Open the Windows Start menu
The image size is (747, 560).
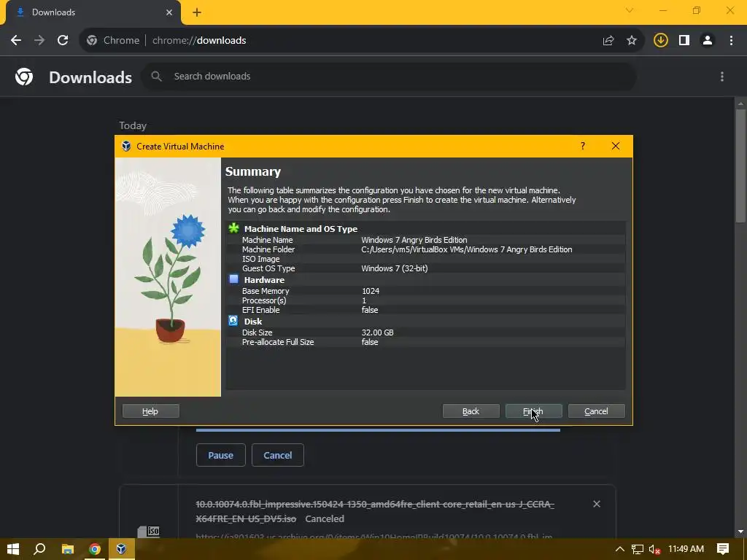pos(13,549)
